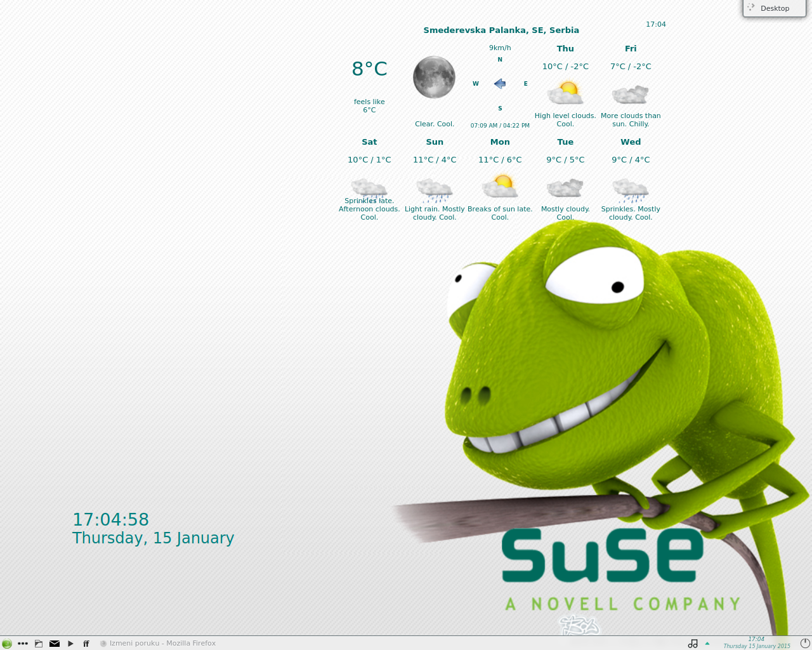Click the 'Fri' forecast day heading
Screen dimensions: 812x650
(x=631, y=49)
